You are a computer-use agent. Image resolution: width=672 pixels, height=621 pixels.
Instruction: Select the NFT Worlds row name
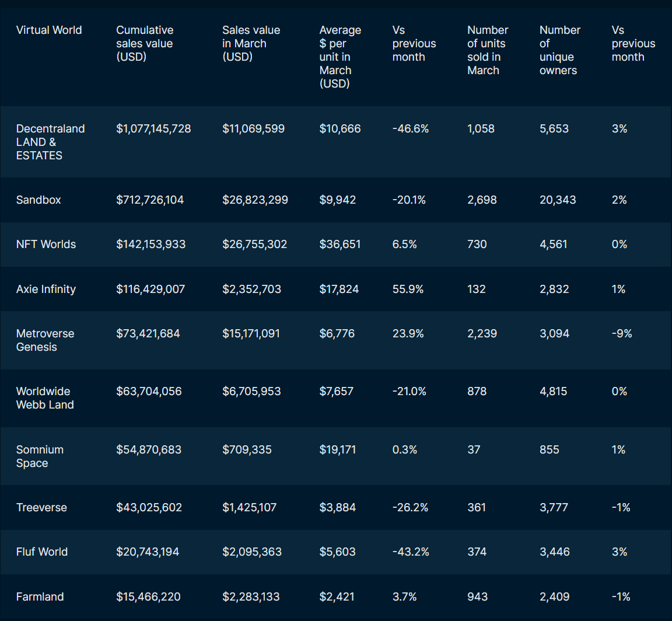tap(46, 244)
